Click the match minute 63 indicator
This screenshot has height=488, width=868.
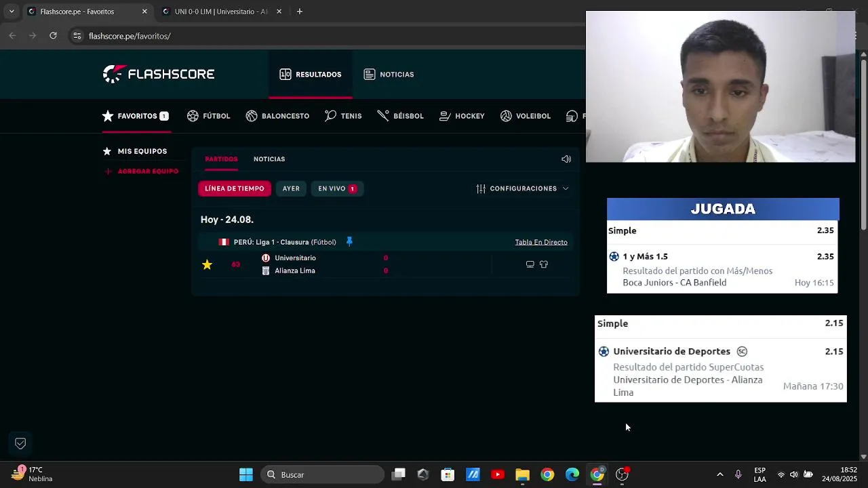pos(235,264)
